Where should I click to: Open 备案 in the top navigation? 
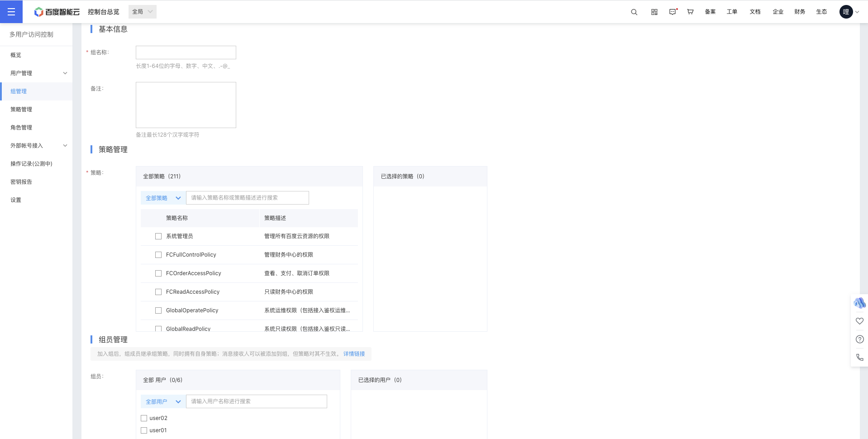pos(710,12)
